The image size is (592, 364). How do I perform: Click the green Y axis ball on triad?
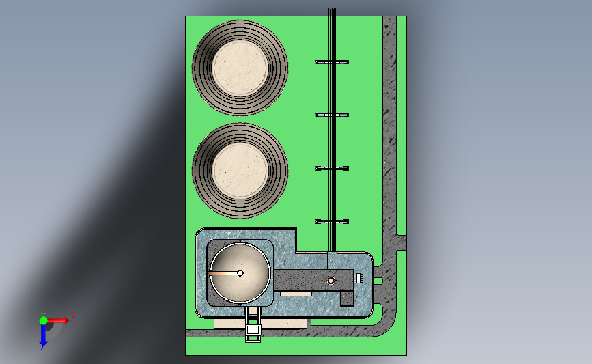tap(43, 320)
